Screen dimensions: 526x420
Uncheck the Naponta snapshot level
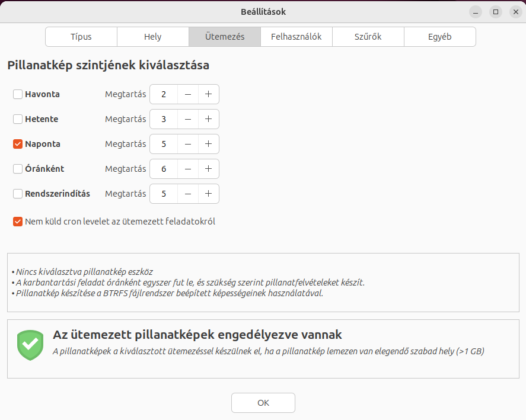click(x=18, y=144)
